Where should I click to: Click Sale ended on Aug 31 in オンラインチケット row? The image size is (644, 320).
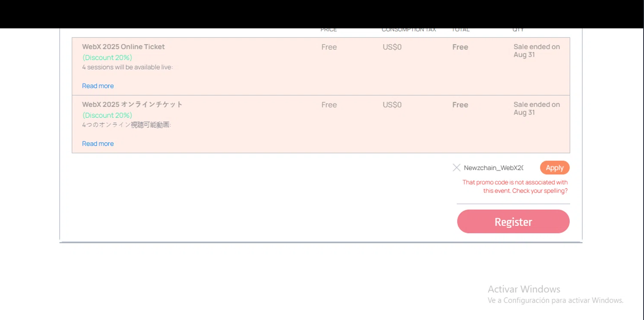point(537,108)
